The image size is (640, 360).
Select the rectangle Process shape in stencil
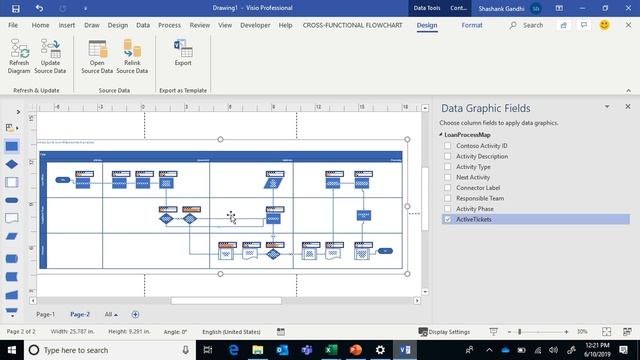[x=11, y=146]
